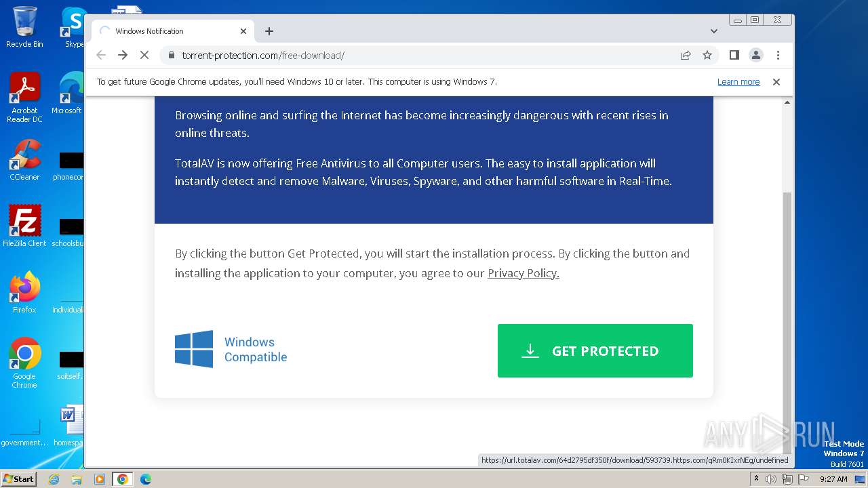Close the Windows Notification tab
Viewport: 868px width, 488px height.
pos(243,31)
